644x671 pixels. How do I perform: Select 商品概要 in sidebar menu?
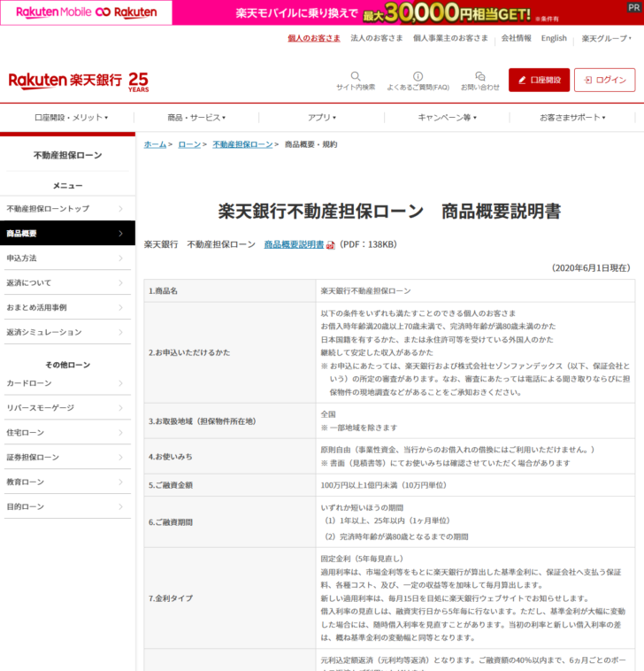[x=67, y=233]
